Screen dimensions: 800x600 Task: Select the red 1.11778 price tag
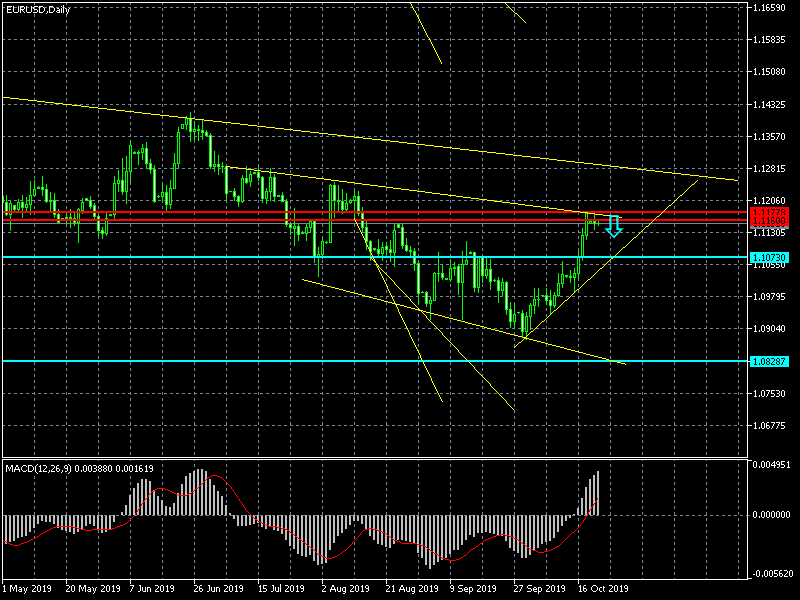[768, 213]
